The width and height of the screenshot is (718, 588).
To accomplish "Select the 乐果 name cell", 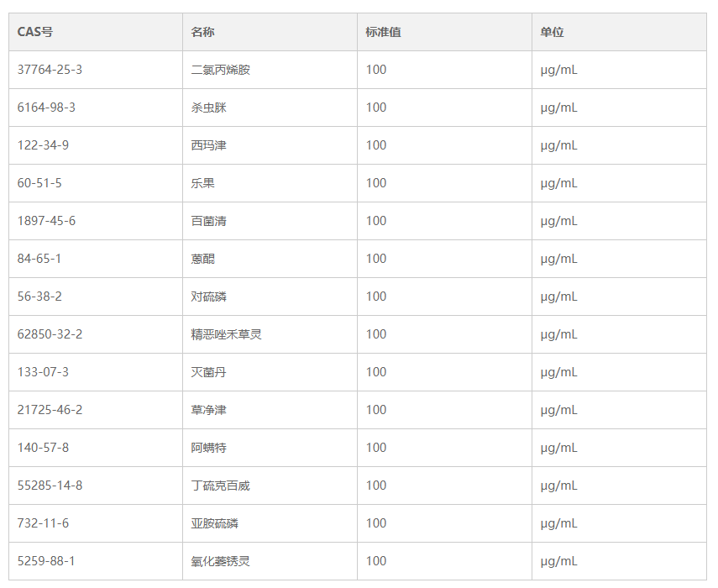I will pyautogui.click(x=203, y=183).
